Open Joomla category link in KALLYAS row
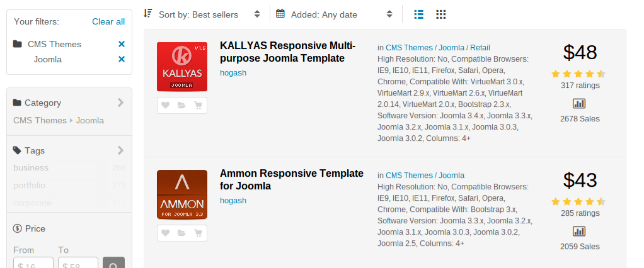 coord(451,48)
